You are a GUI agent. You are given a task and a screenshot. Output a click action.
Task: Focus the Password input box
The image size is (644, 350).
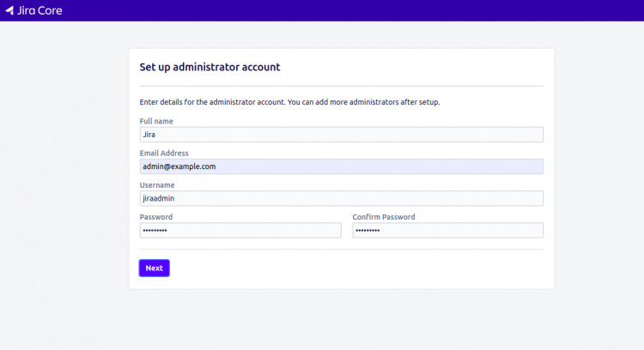point(240,230)
